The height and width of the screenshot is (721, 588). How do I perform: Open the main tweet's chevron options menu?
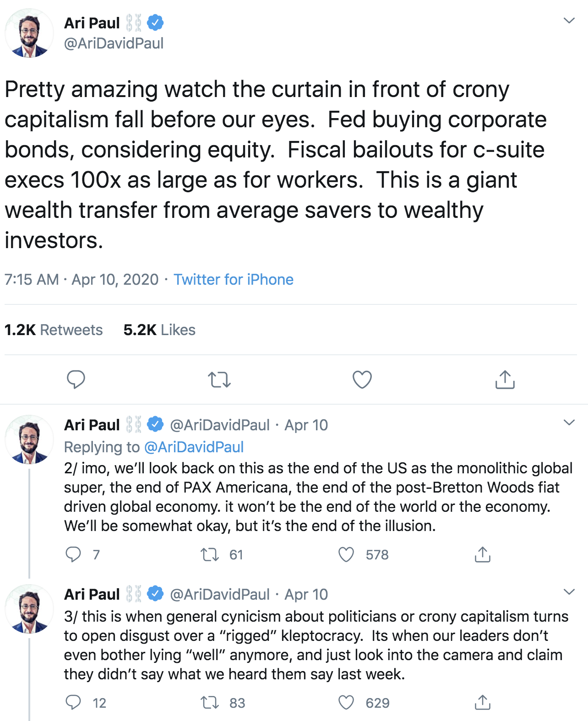click(x=569, y=21)
